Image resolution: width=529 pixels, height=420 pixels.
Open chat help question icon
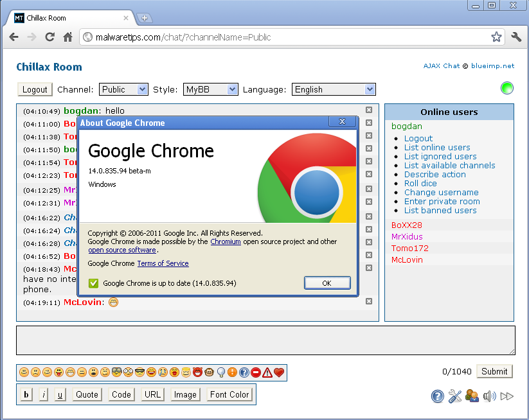coord(438,396)
